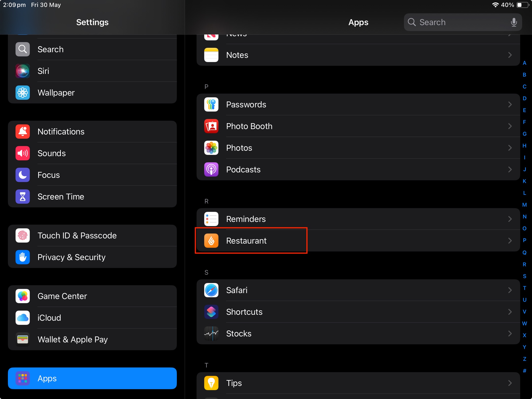Jump to letter A in index
Viewport: 532px width, 399px height.
tap(525, 63)
